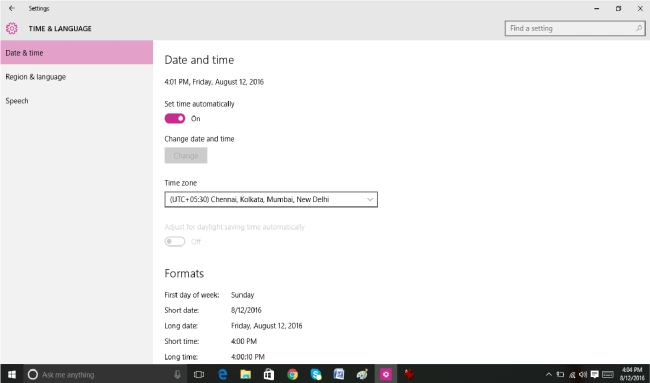
Task: Select the Date & time sidebar tab
Action: click(x=77, y=53)
